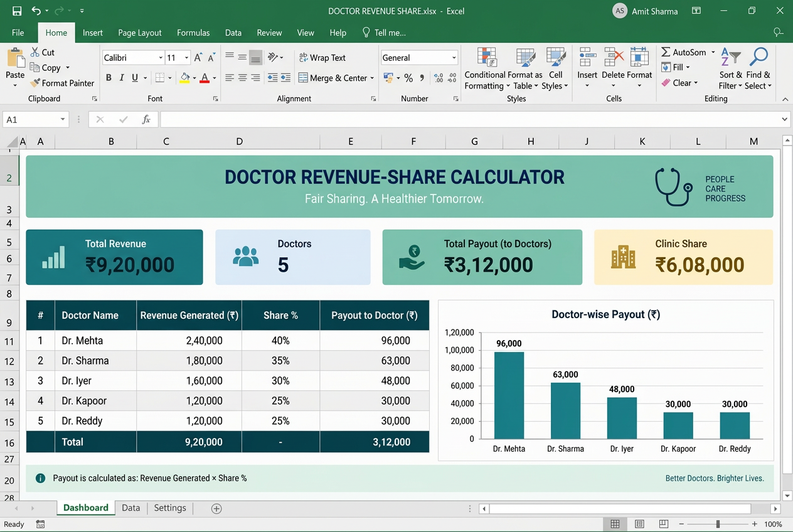Click Increase Decimal icon
Screen dimensions: 793x532
tap(439, 78)
